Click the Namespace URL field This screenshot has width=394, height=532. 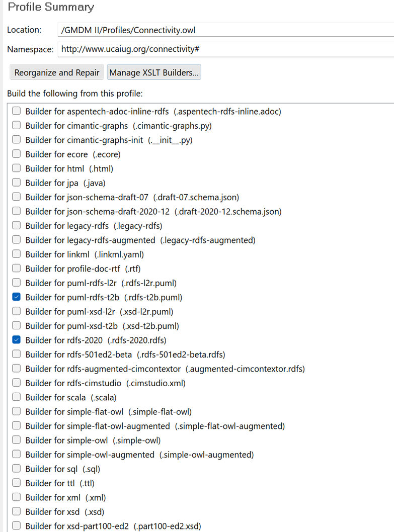tap(225, 49)
